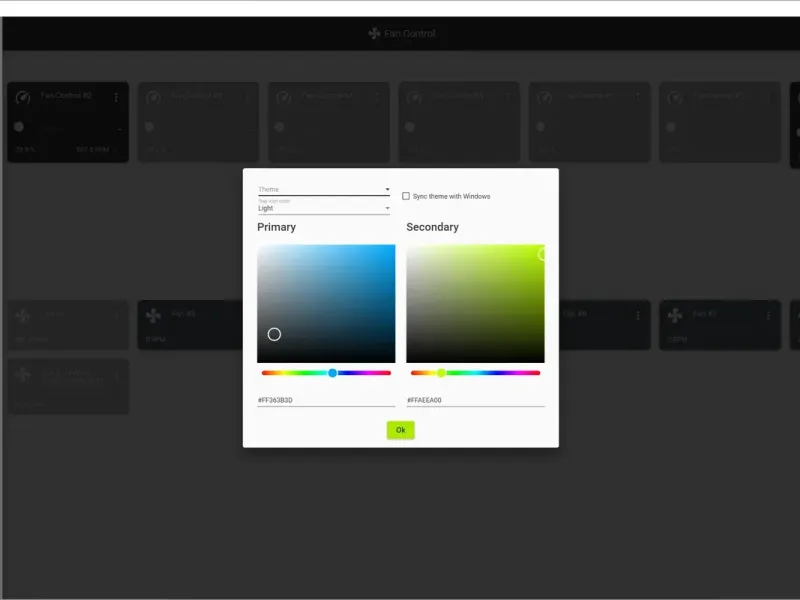Click the Secondary color picker circle handle
Screen dimensions: 800x600
click(x=542, y=254)
